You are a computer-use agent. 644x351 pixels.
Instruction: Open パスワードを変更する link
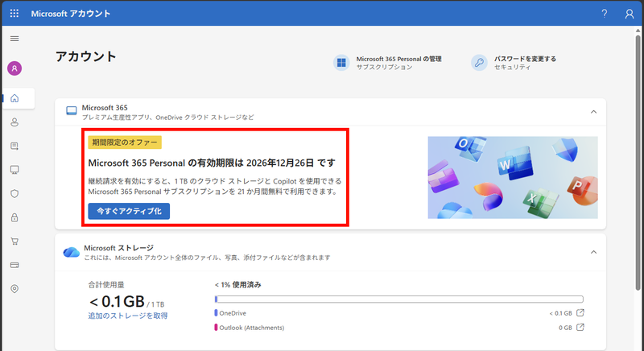point(525,59)
